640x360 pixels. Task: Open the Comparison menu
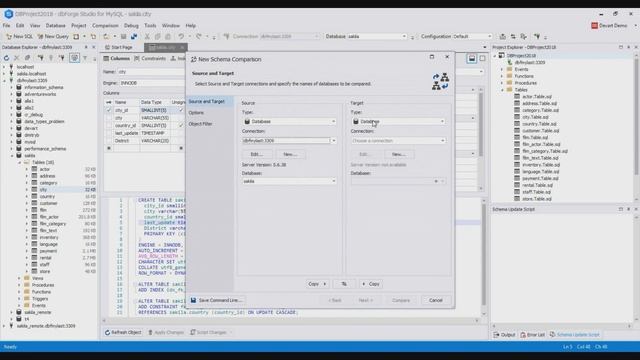(105, 25)
